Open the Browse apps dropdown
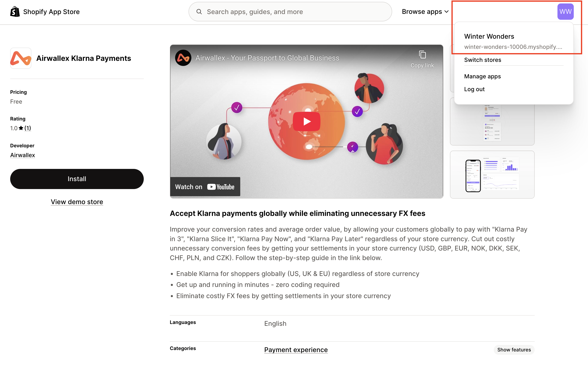The image size is (588, 372). [x=425, y=11]
